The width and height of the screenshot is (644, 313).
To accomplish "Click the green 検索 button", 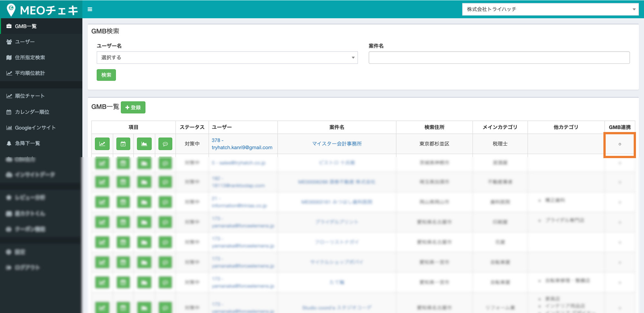I will pyautogui.click(x=106, y=75).
